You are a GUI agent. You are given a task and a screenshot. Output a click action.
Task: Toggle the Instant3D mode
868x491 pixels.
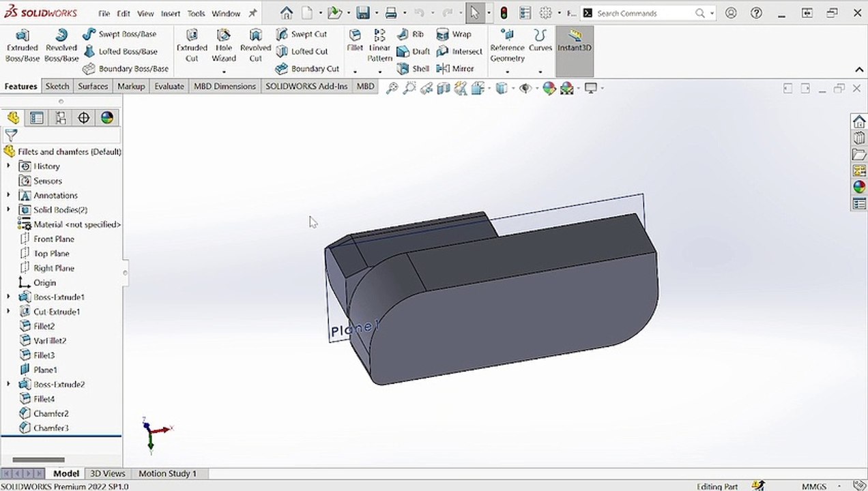574,40
